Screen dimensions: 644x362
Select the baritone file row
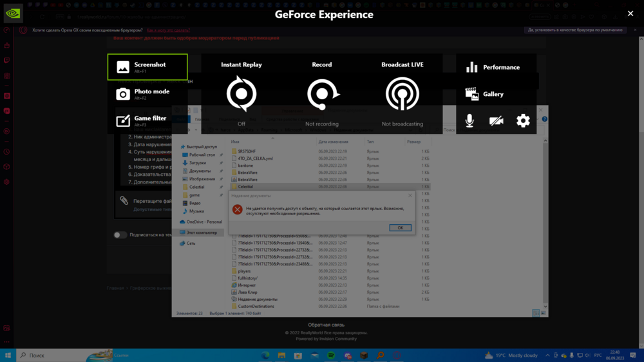pyautogui.click(x=330, y=166)
